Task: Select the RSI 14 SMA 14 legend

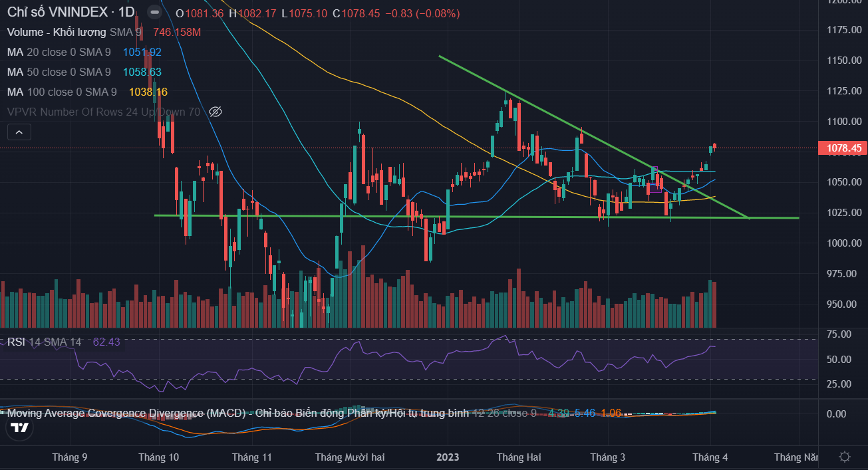Action: pyautogui.click(x=44, y=342)
